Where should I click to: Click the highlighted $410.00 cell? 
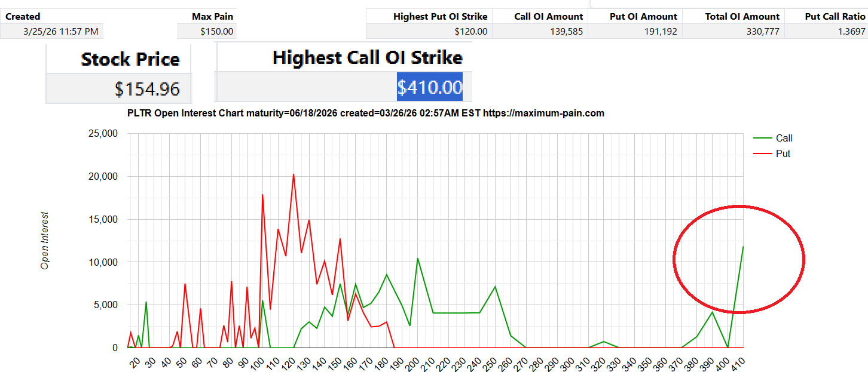pyautogui.click(x=430, y=87)
